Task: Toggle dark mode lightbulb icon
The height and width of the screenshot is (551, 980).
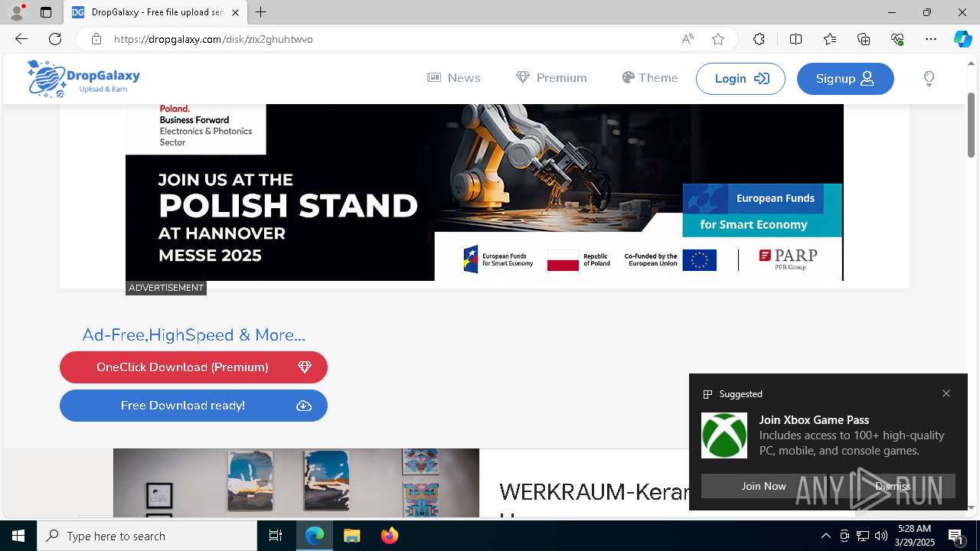Action: [929, 78]
